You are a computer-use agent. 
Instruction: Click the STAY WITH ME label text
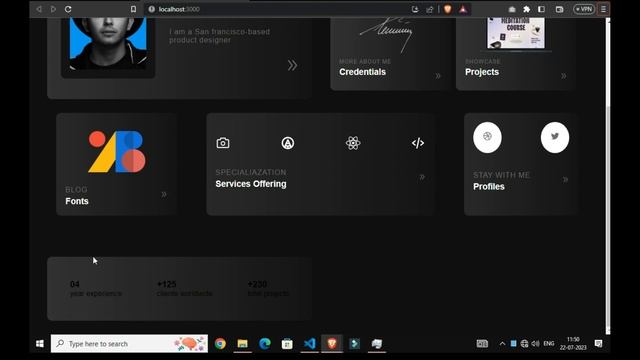501,175
